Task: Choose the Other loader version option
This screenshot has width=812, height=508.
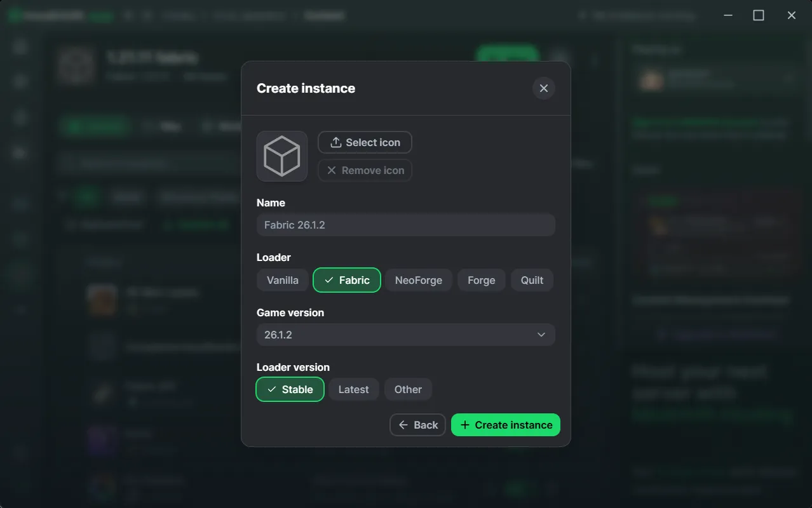Action: coord(408,389)
